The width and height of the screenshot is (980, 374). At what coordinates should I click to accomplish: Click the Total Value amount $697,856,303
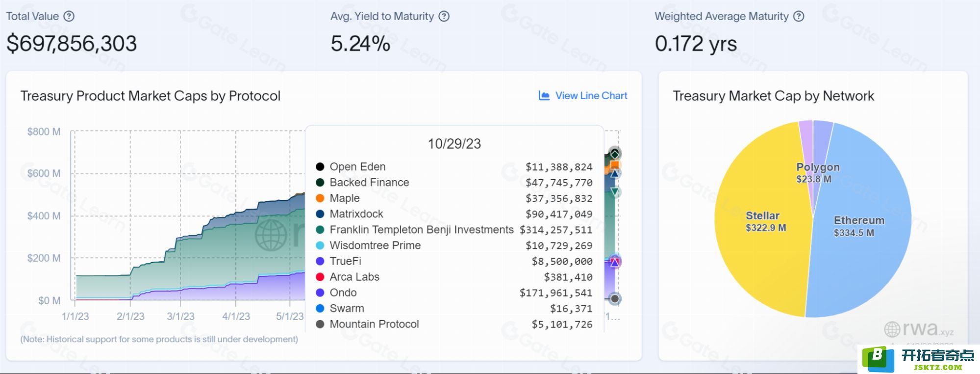72,44
